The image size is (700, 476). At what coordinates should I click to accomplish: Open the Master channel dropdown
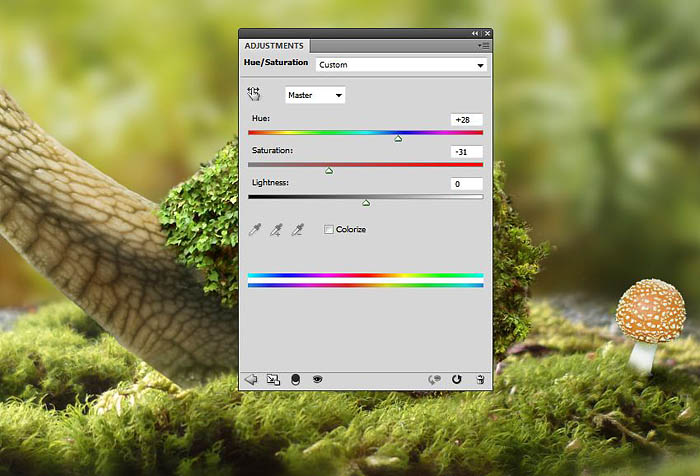[315, 95]
